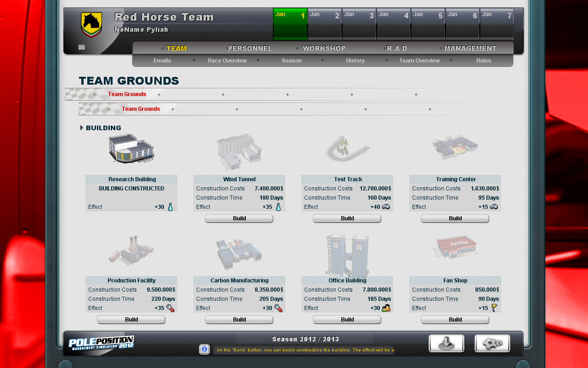Open the Workshop main menu

324,48
